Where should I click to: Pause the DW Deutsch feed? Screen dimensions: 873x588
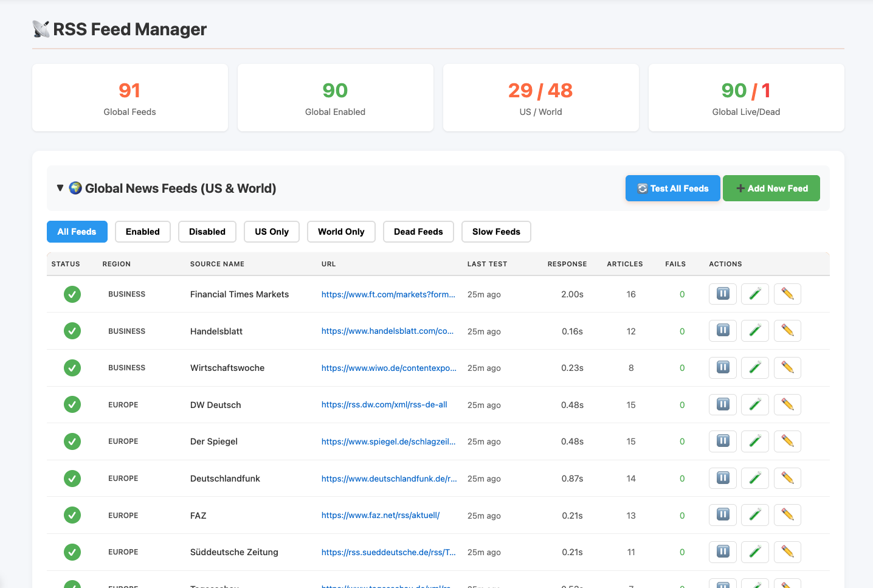pos(722,404)
